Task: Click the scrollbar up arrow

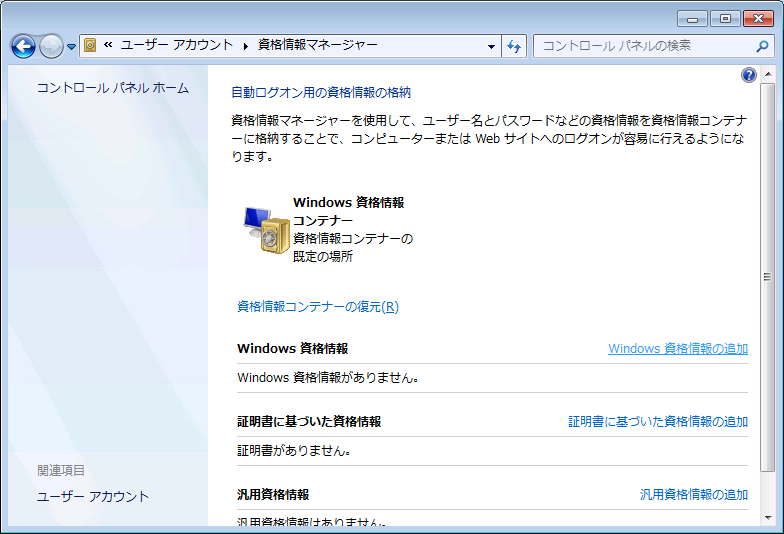Action: 768,74
